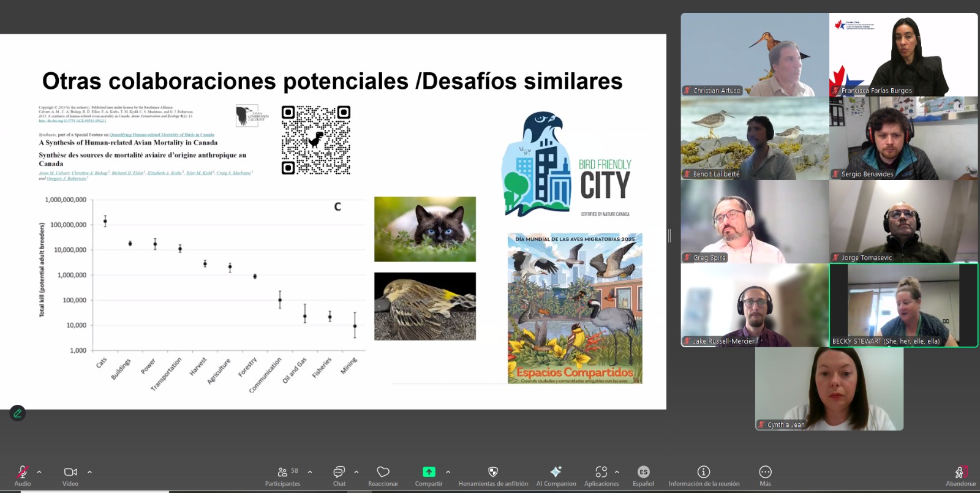Click the chart title A Synthesis of Human-related Avian Mortality

tap(128, 143)
